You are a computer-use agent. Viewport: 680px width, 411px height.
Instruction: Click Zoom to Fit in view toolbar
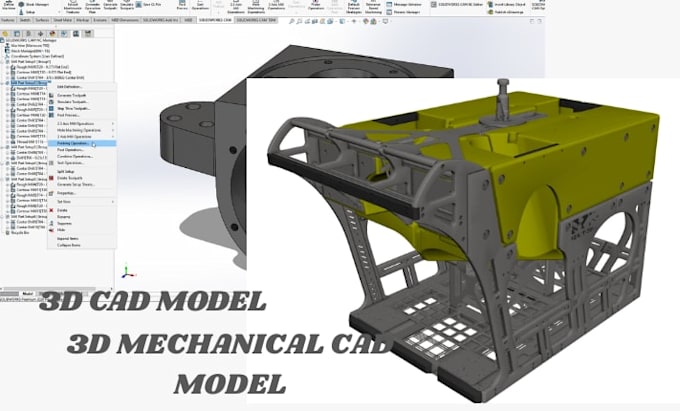[x=291, y=21]
